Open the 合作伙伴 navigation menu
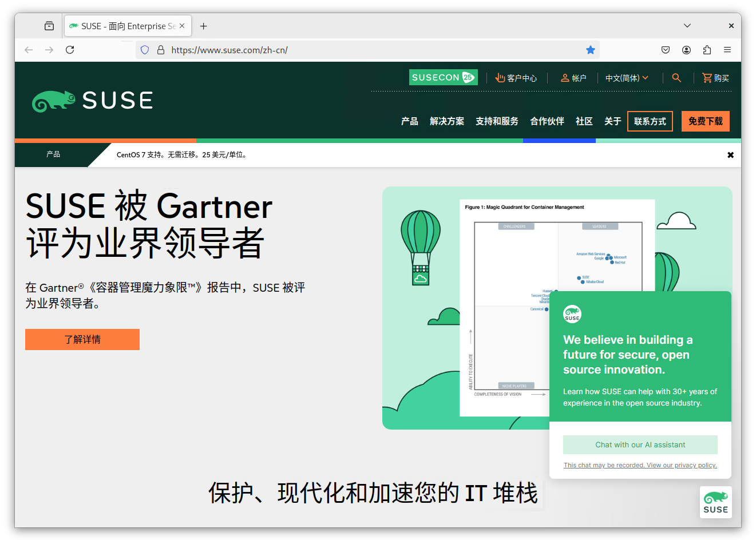 [x=547, y=121]
